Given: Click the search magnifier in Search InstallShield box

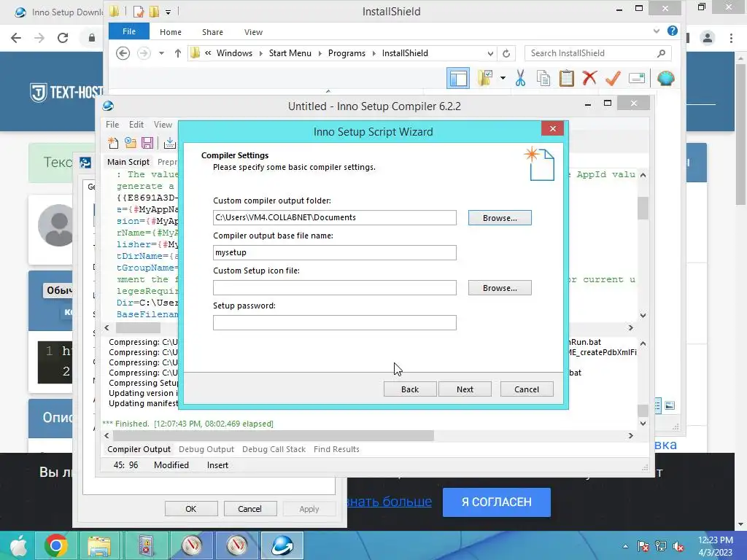Looking at the screenshot, I should pos(661,53).
